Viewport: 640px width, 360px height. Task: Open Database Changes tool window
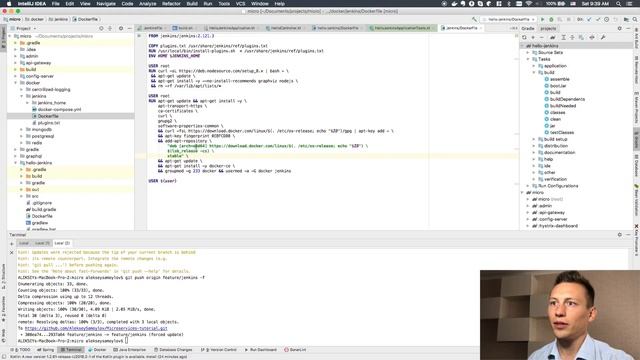tap(173, 350)
